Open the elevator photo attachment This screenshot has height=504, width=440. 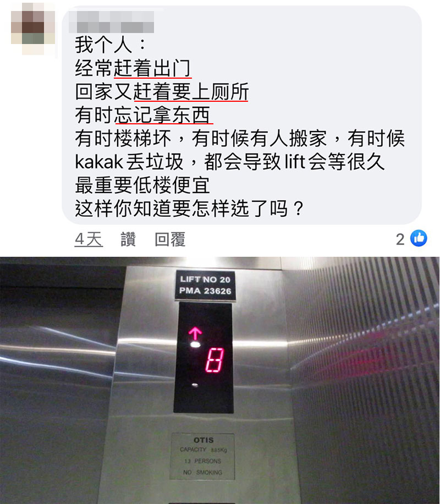tap(220, 380)
